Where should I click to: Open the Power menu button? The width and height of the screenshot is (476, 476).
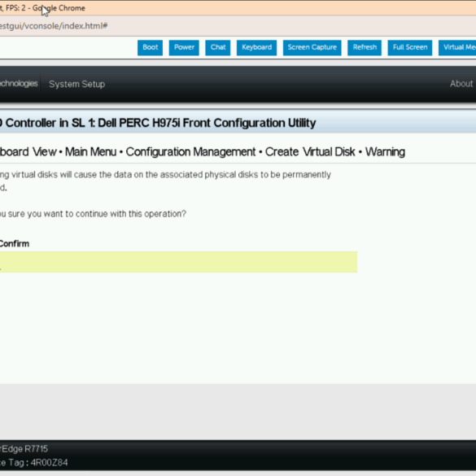(x=184, y=48)
